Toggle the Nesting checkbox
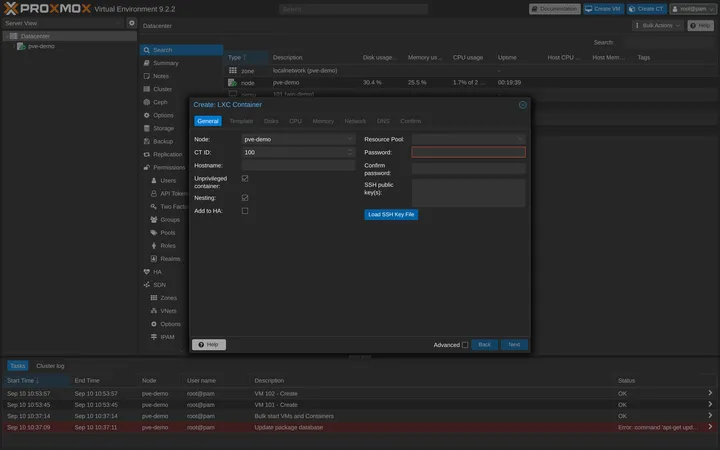This screenshot has height=450, width=720. tap(245, 197)
